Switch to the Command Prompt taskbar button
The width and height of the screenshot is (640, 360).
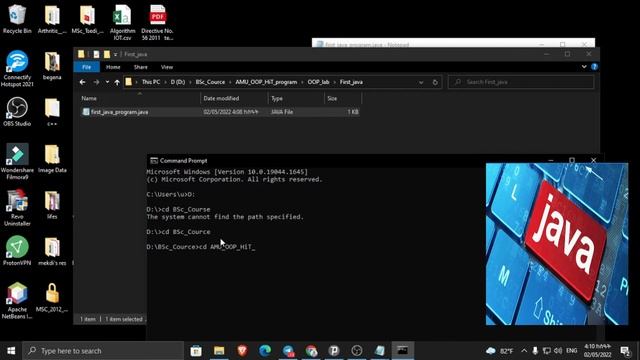pos(403,351)
